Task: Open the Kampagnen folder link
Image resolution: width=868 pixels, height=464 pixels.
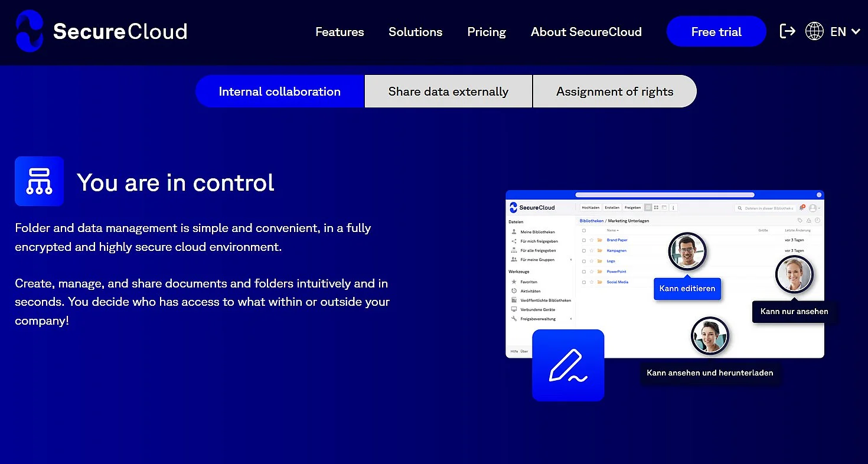Action: tap(616, 251)
